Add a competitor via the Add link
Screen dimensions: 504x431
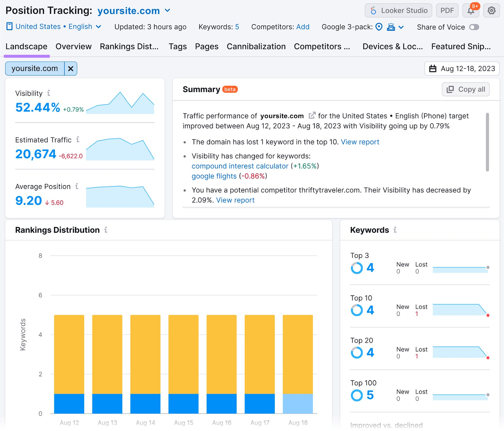pos(303,27)
